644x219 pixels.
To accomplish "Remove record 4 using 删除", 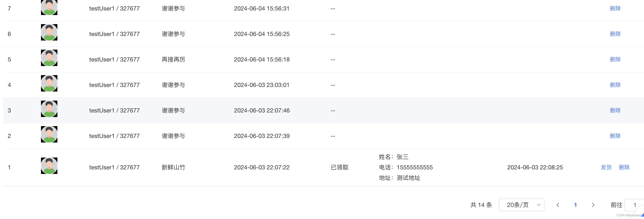I will 615,85.
